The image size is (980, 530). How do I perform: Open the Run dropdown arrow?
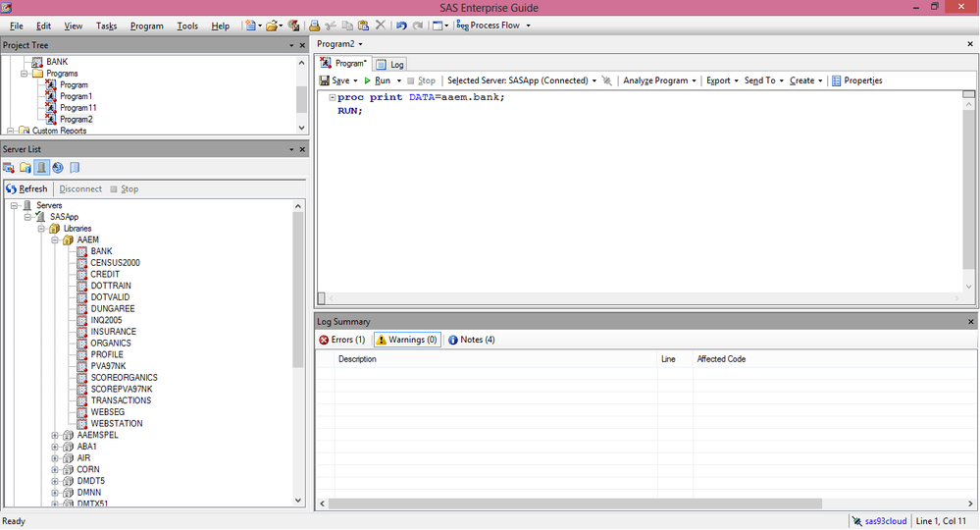(x=398, y=80)
